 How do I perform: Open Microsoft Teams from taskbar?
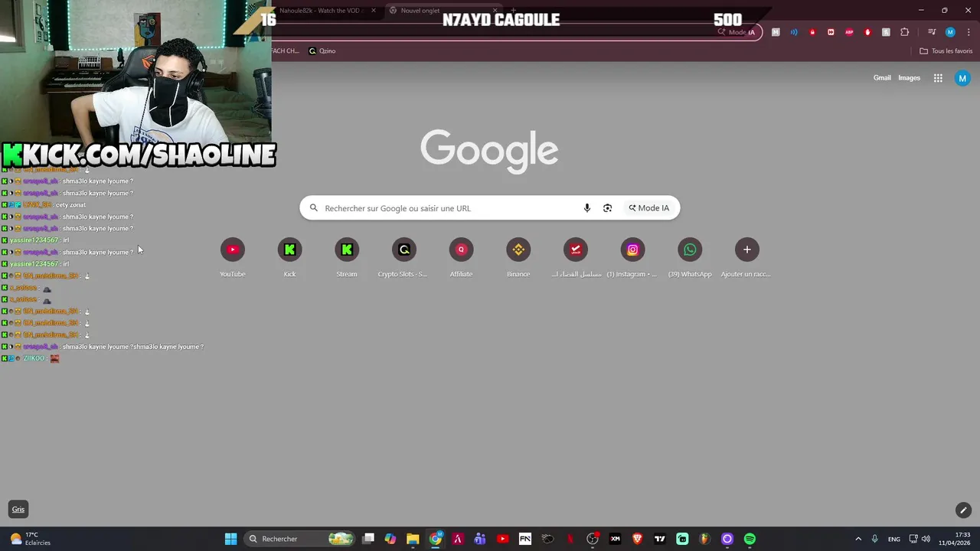tap(480, 539)
